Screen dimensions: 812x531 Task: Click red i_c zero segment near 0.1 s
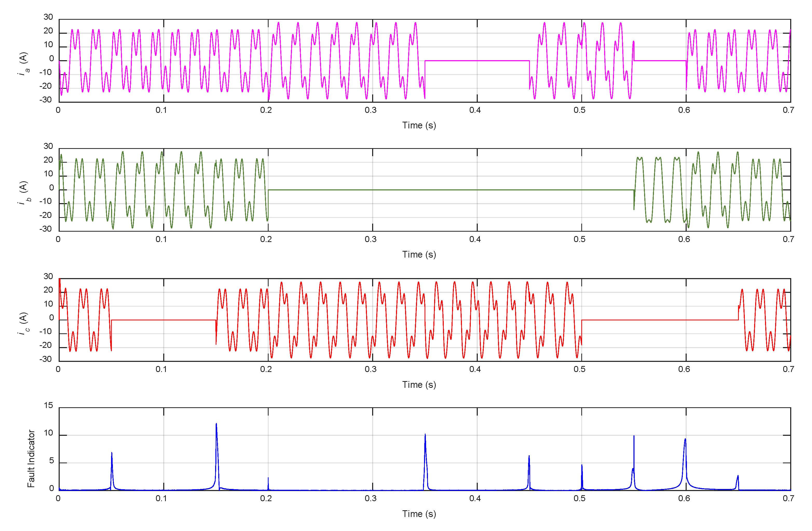pos(164,320)
